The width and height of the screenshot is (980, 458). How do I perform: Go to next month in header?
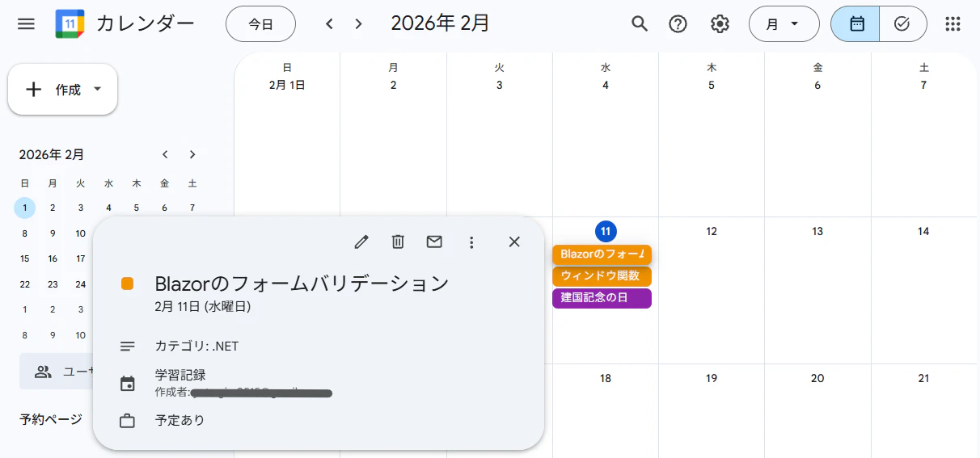pos(358,24)
